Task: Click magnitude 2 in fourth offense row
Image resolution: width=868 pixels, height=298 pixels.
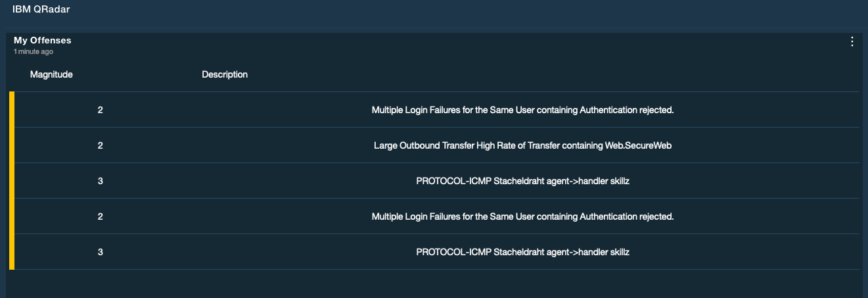Action: pyautogui.click(x=100, y=216)
